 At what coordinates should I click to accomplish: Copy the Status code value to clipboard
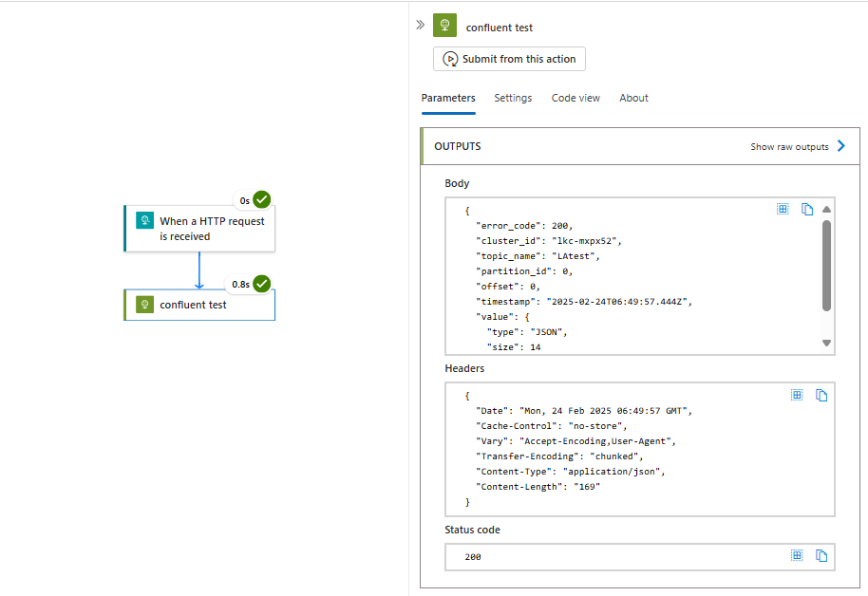pyautogui.click(x=821, y=555)
